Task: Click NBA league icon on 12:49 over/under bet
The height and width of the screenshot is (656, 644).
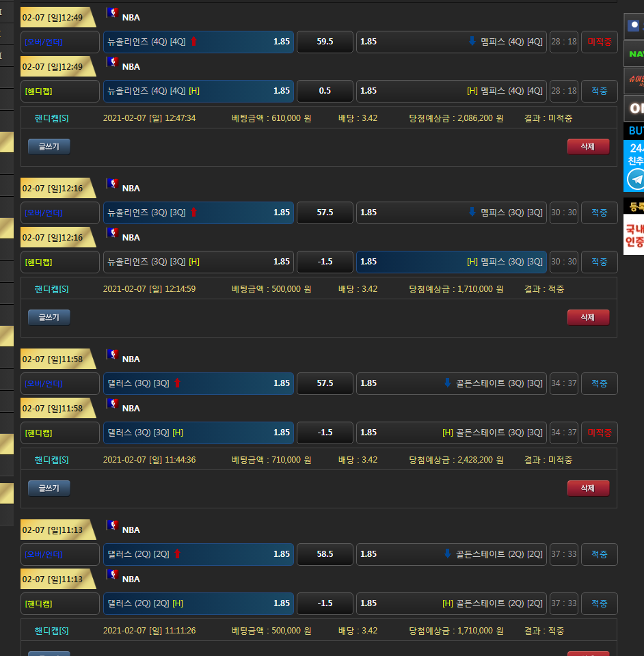Action: (113, 14)
